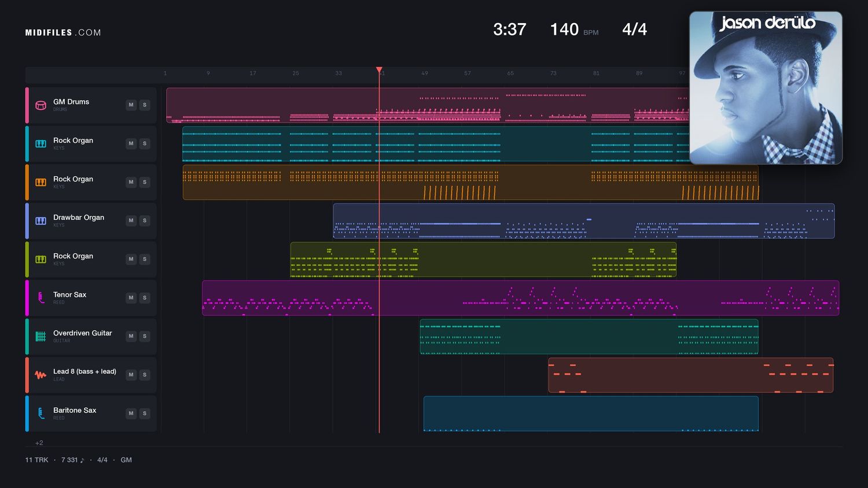Mute the Drawbar Organ track
868x488 pixels.
[131, 220]
